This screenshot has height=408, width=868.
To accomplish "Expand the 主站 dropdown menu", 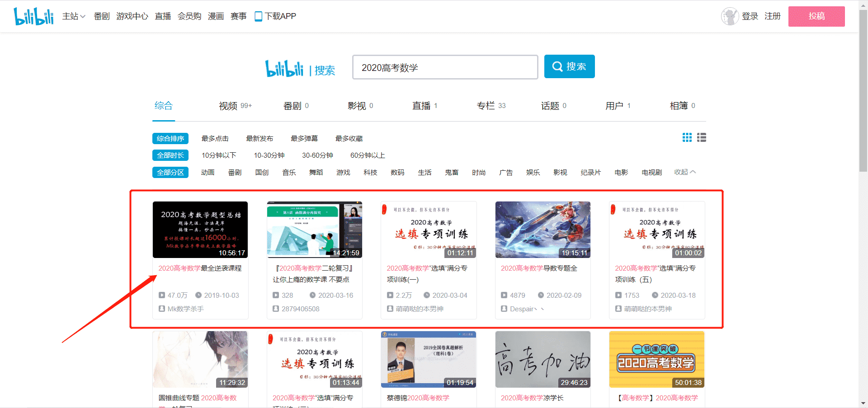I will pos(74,16).
